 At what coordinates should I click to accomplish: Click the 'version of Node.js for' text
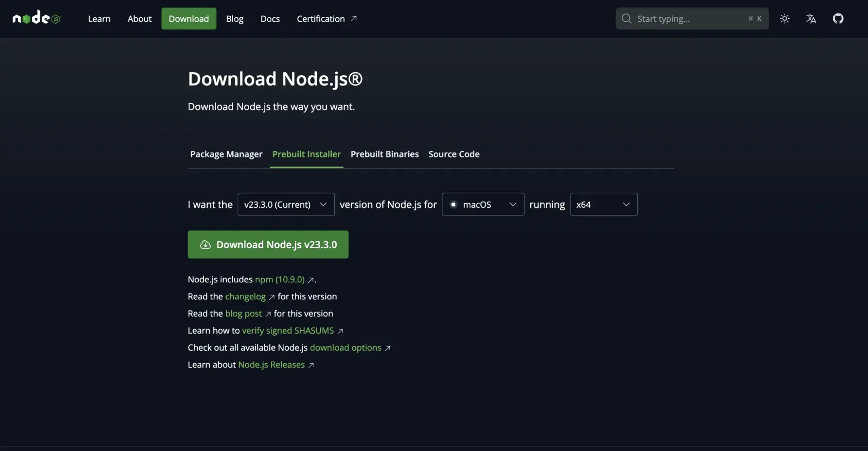click(388, 204)
